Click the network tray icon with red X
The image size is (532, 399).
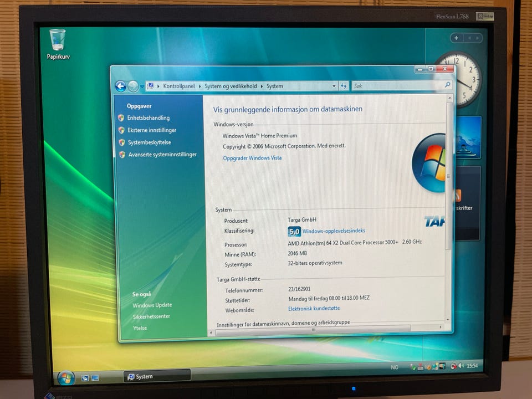pos(453,366)
